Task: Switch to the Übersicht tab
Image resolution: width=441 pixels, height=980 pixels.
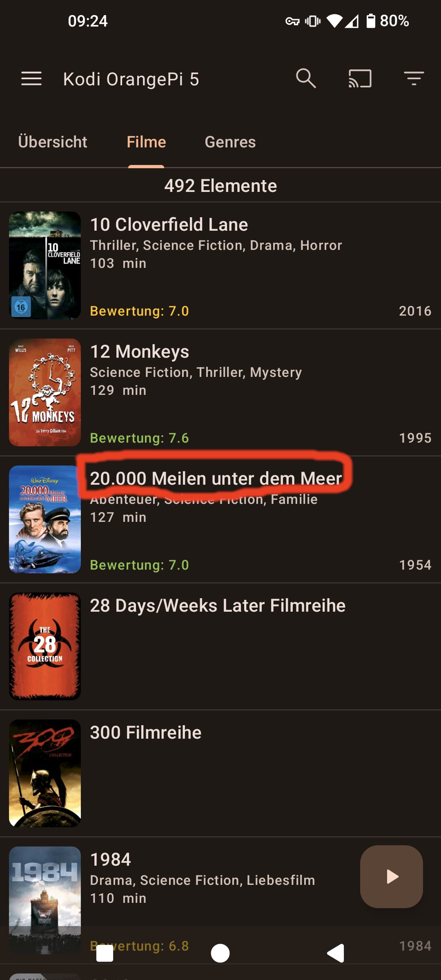Action: [53, 142]
